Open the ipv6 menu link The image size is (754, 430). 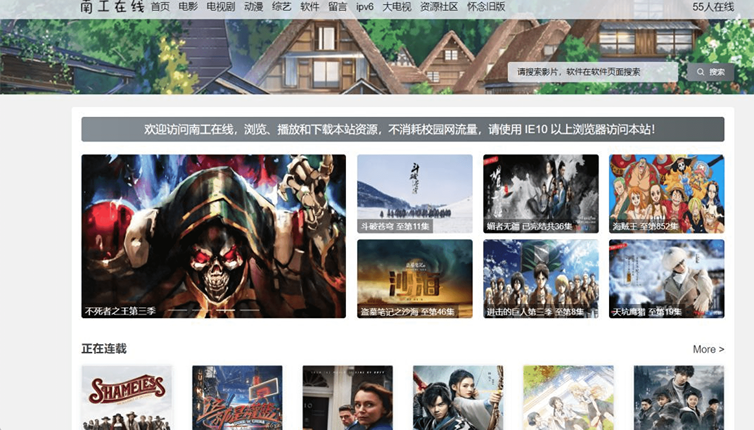point(364,7)
